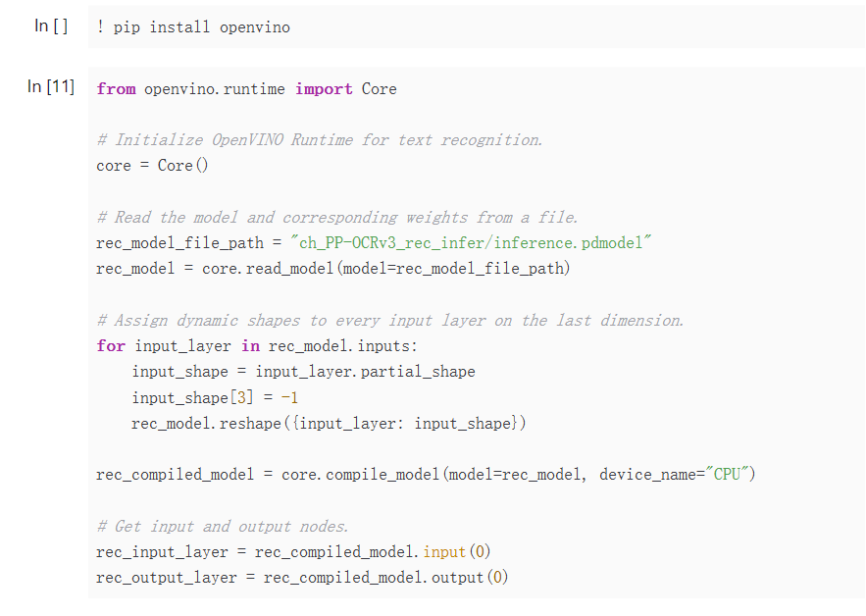
Task: Click the rec_output_layer assignment line
Action: pyautogui.click(x=302, y=578)
